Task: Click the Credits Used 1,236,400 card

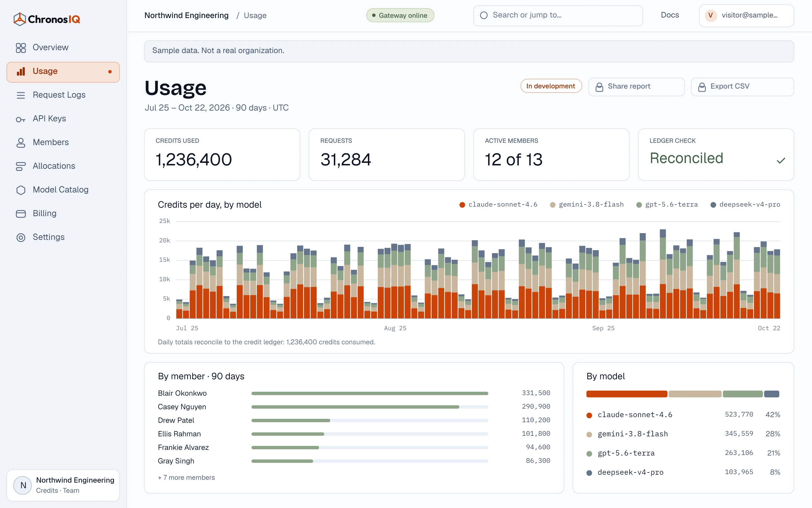Action: point(222,155)
